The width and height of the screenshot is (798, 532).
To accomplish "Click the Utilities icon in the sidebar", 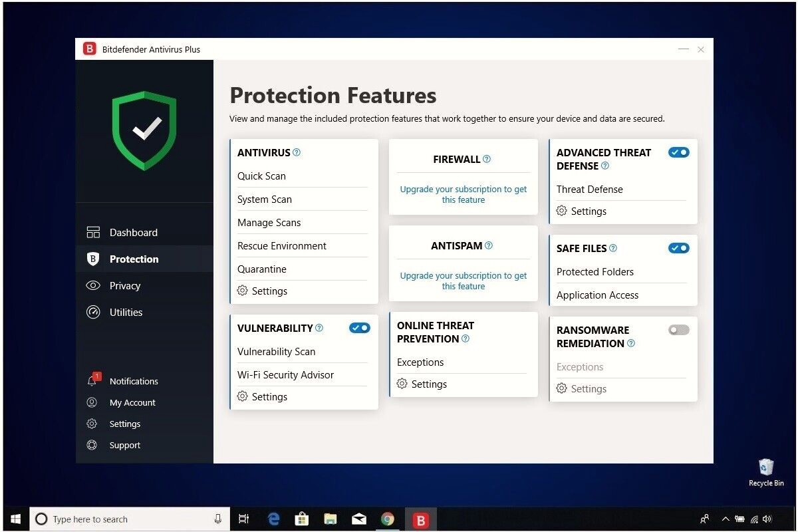I will click(x=94, y=312).
